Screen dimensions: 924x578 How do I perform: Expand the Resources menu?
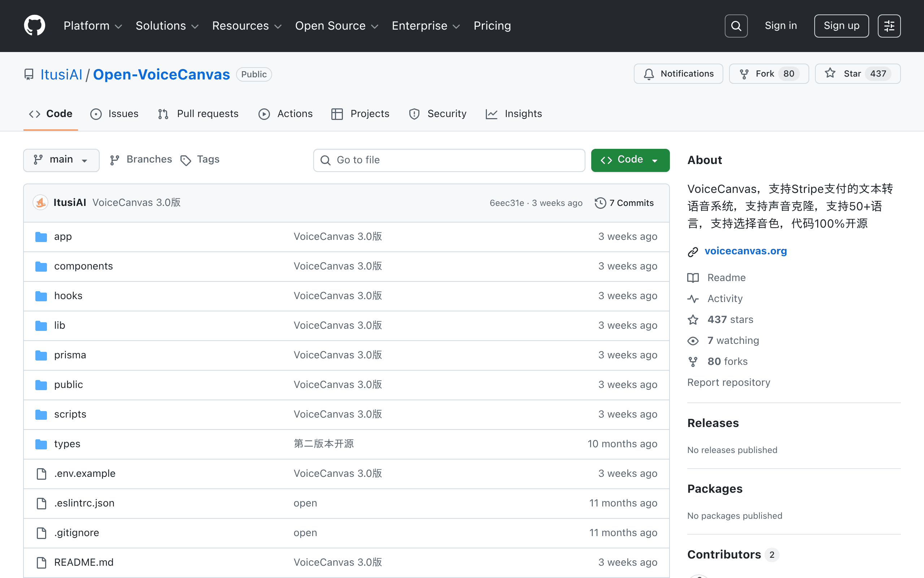pyautogui.click(x=247, y=26)
